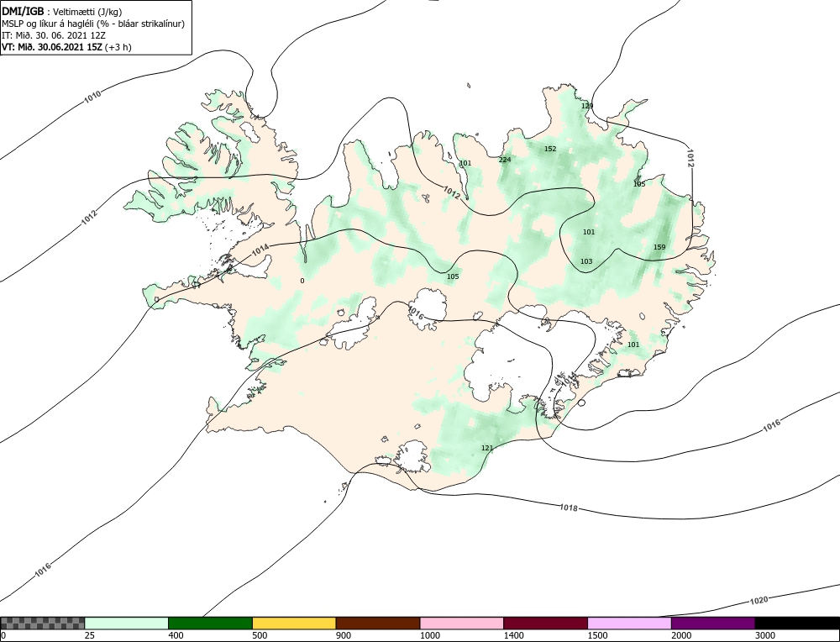This screenshot has width=840, height=642.
Task: Click the 159 value label
Action: 659,247
